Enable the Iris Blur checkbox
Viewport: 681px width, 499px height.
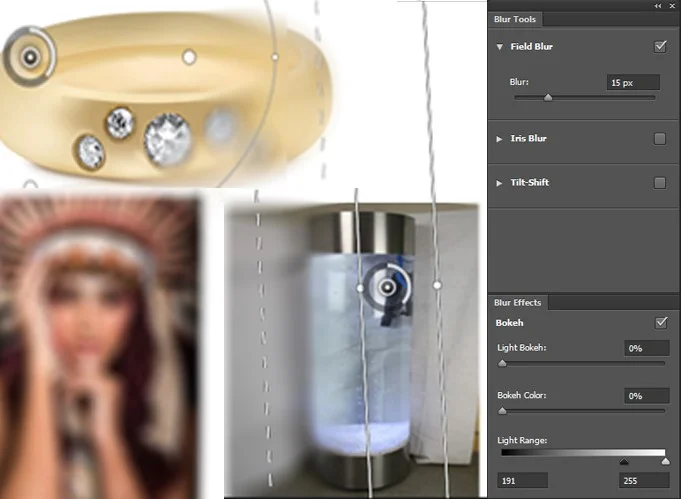pyautogui.click(x=660, y=139)
